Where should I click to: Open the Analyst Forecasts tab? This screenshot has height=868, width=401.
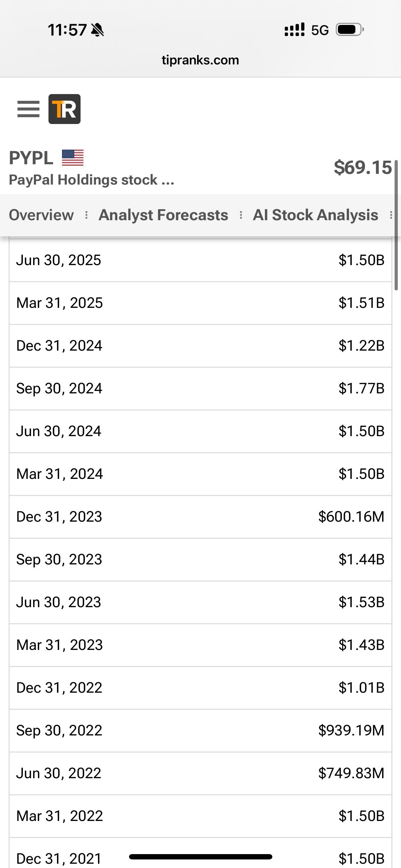coord(163,215)
